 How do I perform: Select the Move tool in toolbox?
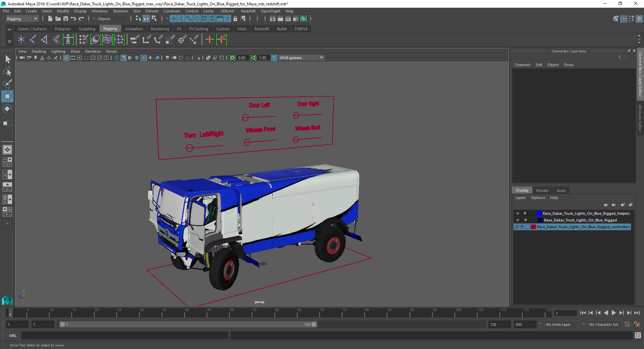coord(7,96)
